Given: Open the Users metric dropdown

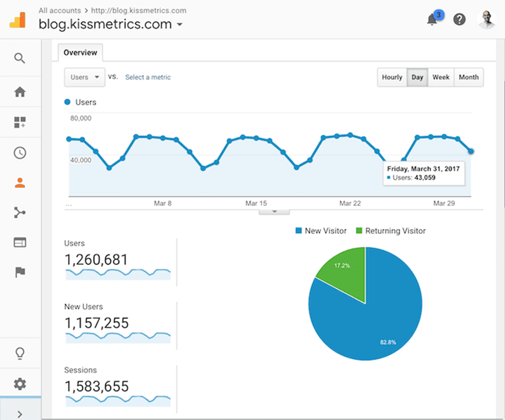Looking at the screenshot, I should (85, 78).
